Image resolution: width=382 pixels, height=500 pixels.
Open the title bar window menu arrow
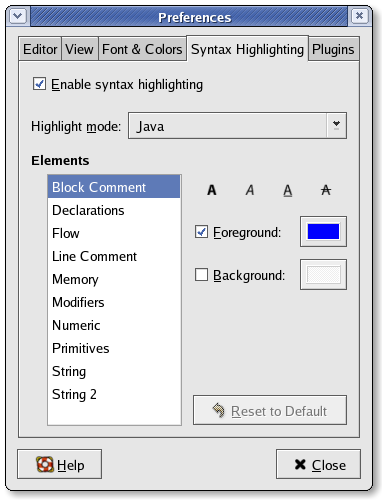pos(18,16)
